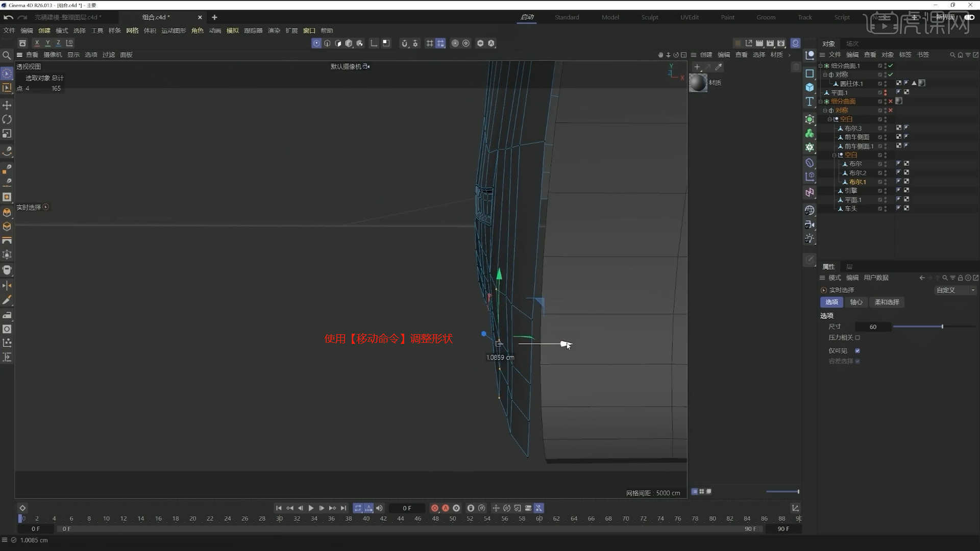Toggle timeline sound speaker icon
Viewport: 980px width, 551px height.
pyautogui.click(x=379, y=508)
